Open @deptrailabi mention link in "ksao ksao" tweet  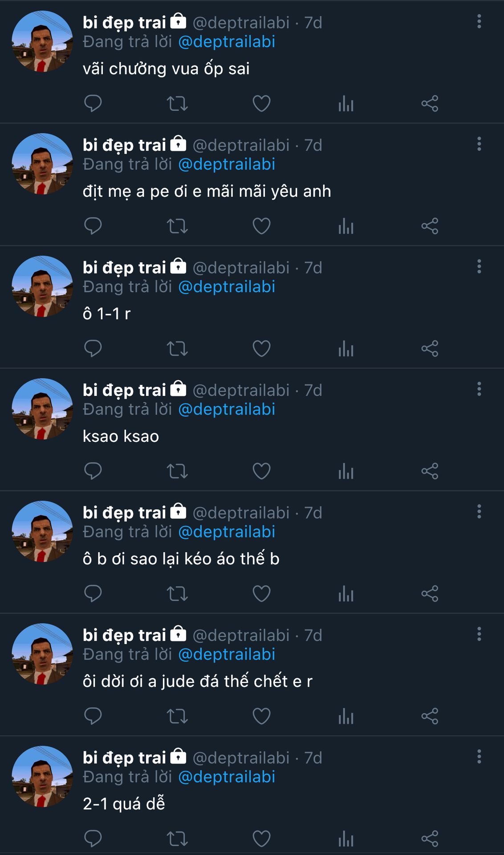coord(227,409)
